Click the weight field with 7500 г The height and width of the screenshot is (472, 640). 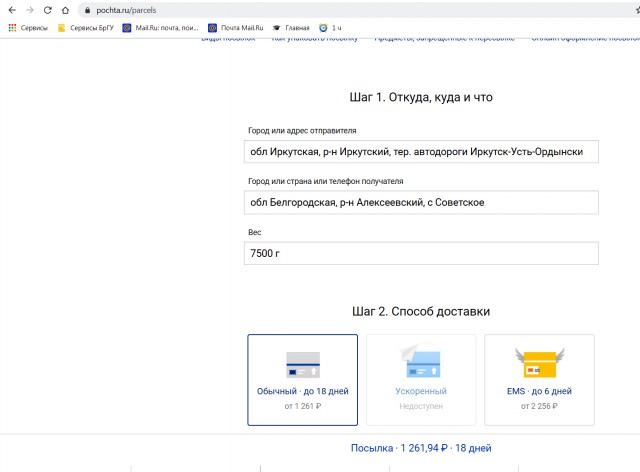tap(421, 253)
